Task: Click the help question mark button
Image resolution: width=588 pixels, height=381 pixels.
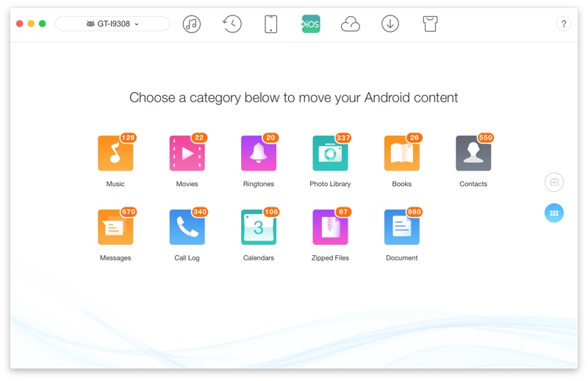Action: 564,24
